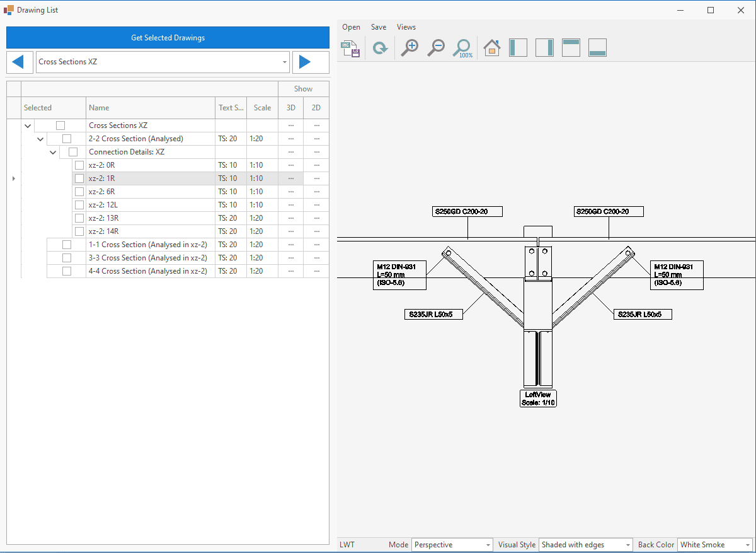Switch to left view icon
Image resolution: width=756 pixels, height=553 pixels.
click(x=518, y=48)
